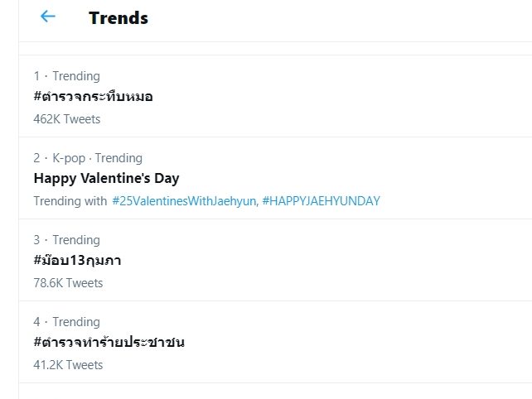Screen dimensions: 532x399
Task: Open the #25ValentinesWithJaehyun hashtag link
Action: pos(184,201)
